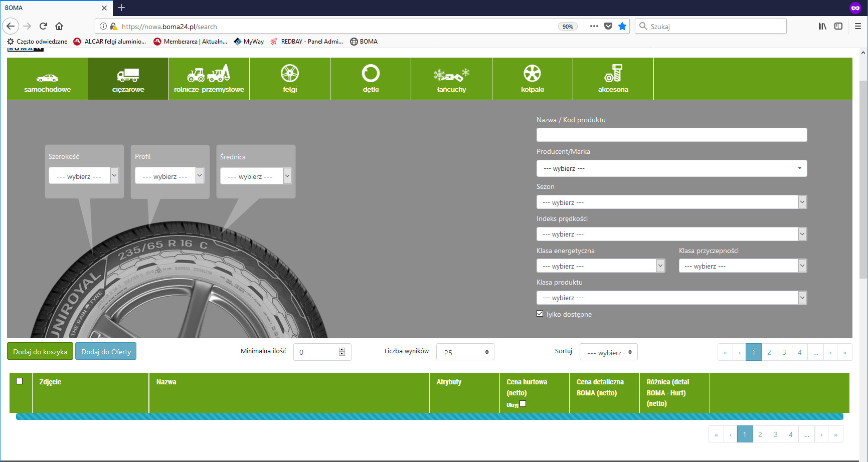This screenshot has height=462, width=868.
Task: Expand the Szerokość width dropdown
Action: pyautogui.click(x=84, y=176)
